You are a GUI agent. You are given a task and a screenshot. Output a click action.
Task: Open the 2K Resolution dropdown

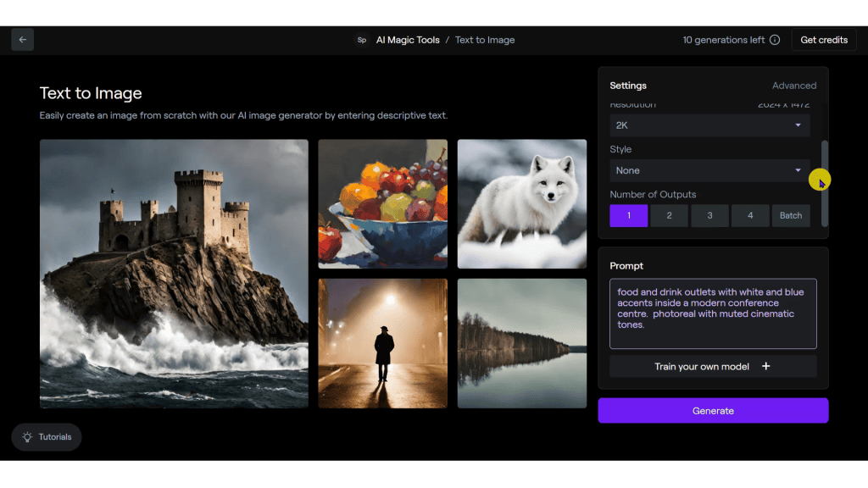[x=709, y=125]
